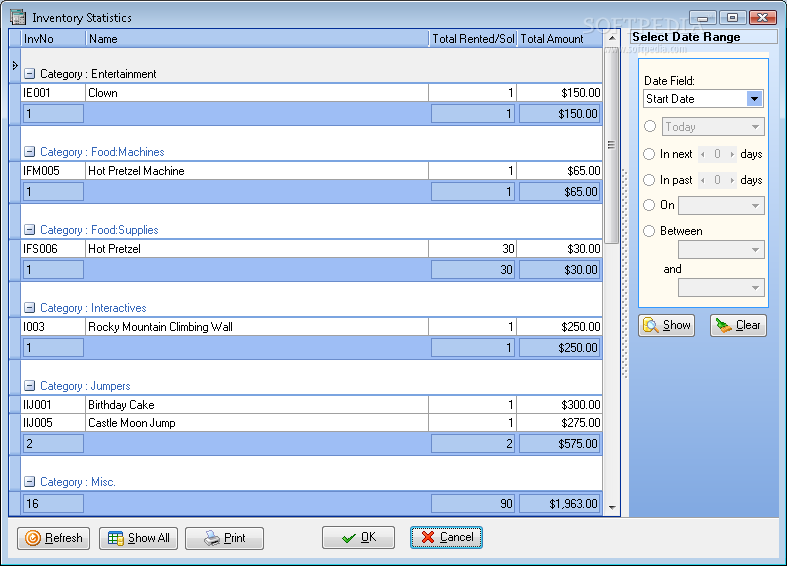Click the Print button

pos(224,538)
